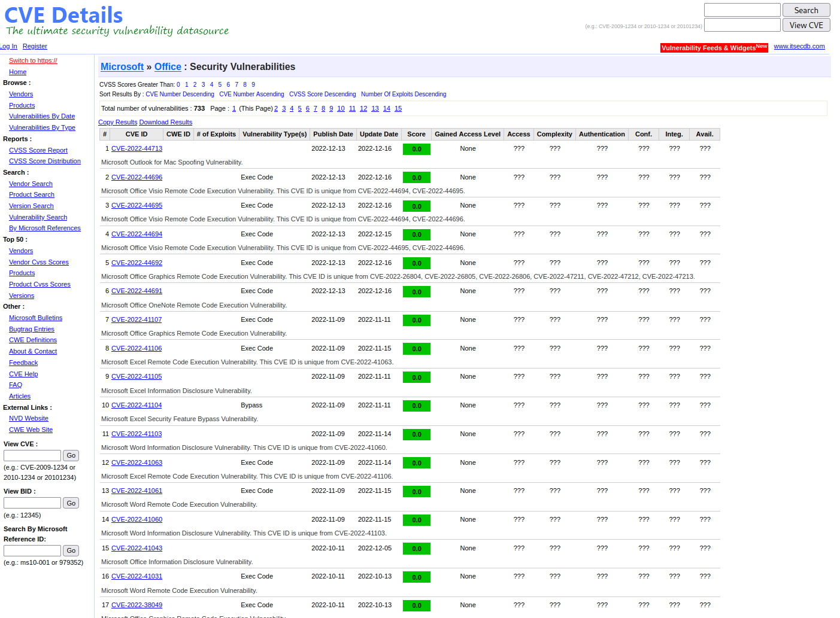Open CVE-2022-41104 details
The width and height of the screenshot is (840, 618).
(137, 405)
